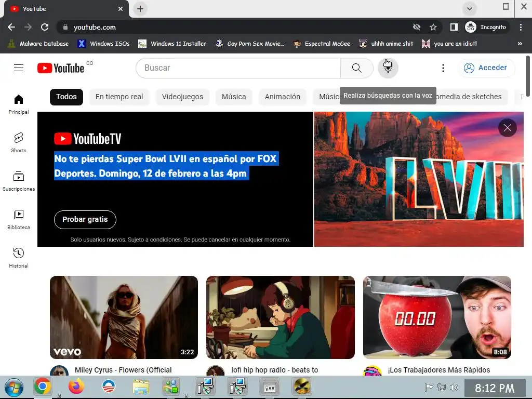Focus the Buscar search field
This screenshot has height=399, width=532.
pyautogui.click(x=238, y=68)
